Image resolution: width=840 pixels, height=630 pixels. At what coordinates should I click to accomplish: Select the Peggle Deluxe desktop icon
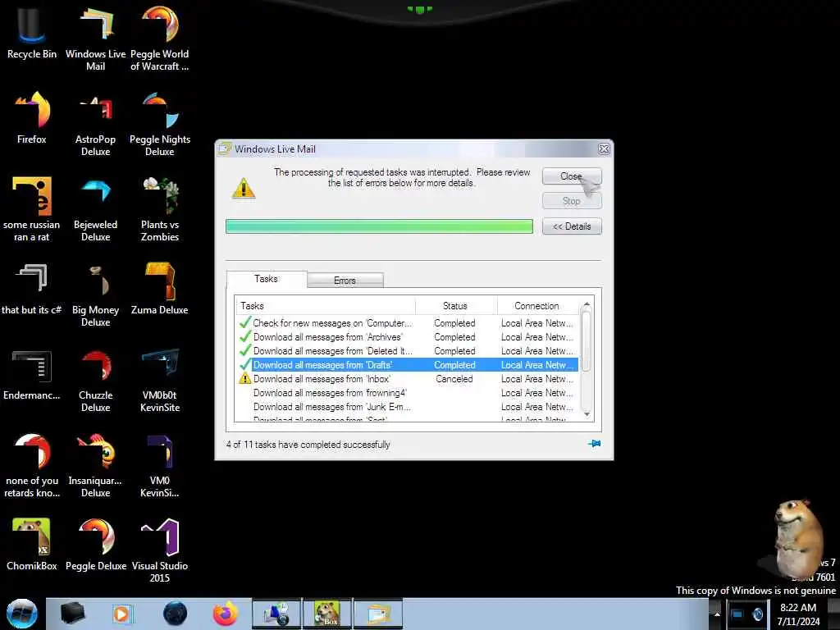click(95, 545)
